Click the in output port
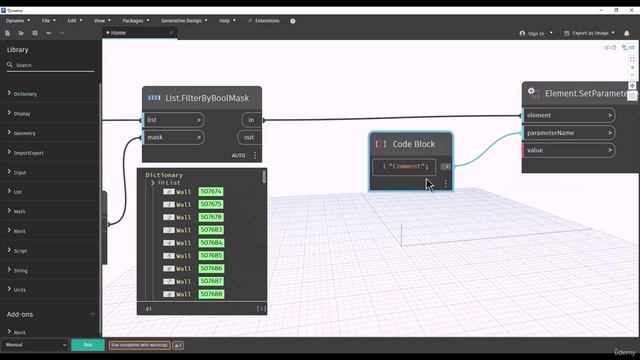The width and height of the screenshot is (640, 360). [x=251, y=120]
